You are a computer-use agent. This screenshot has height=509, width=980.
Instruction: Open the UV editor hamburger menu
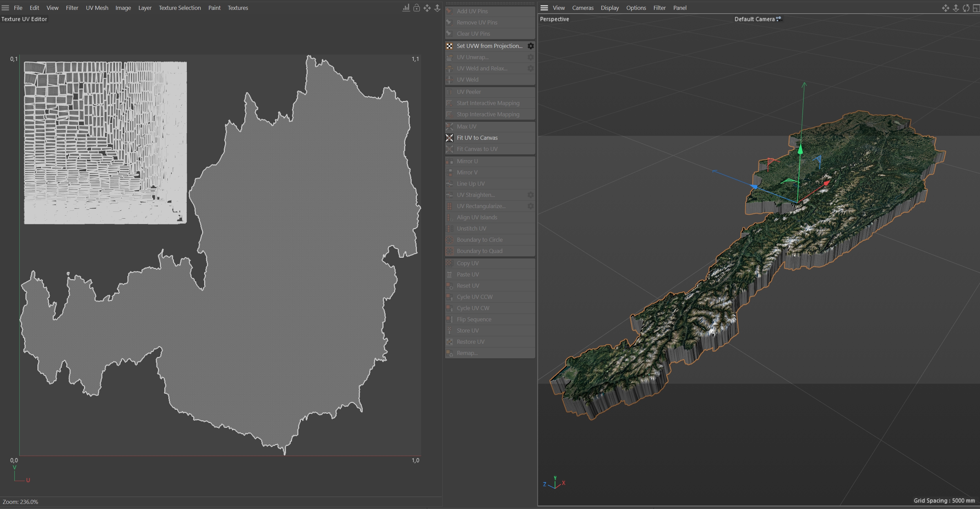5,7
